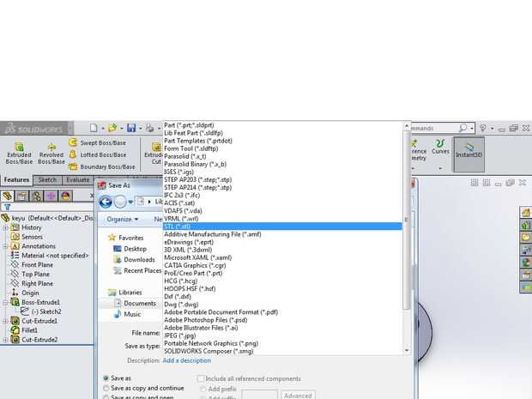Select the Origin tree item

tap(25, 293)
